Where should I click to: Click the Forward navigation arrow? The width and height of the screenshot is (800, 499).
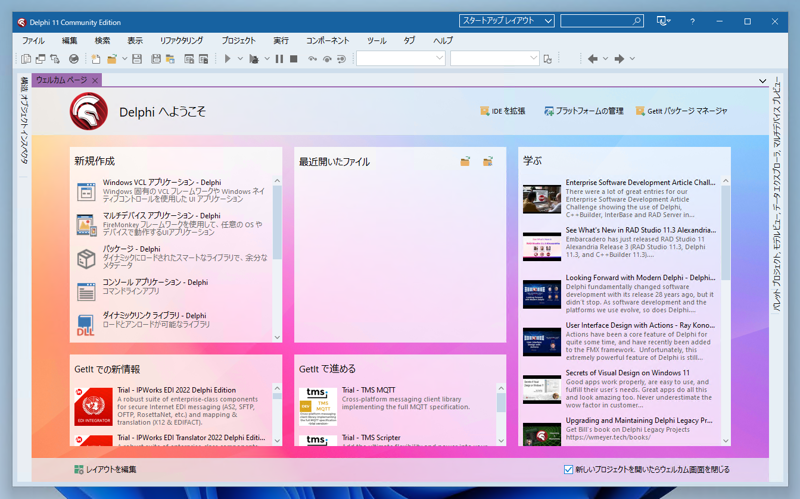619,59
